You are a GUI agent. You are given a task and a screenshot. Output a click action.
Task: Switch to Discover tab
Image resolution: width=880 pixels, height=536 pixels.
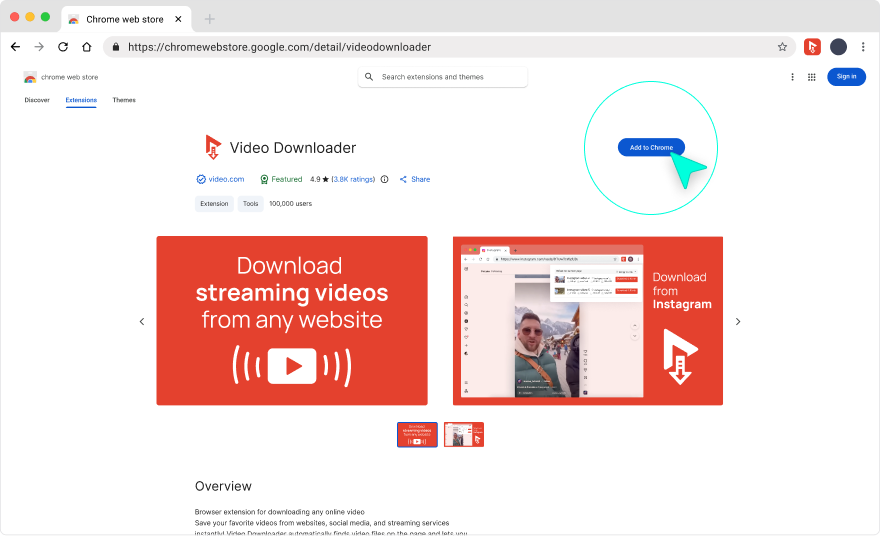click(37, 100)
